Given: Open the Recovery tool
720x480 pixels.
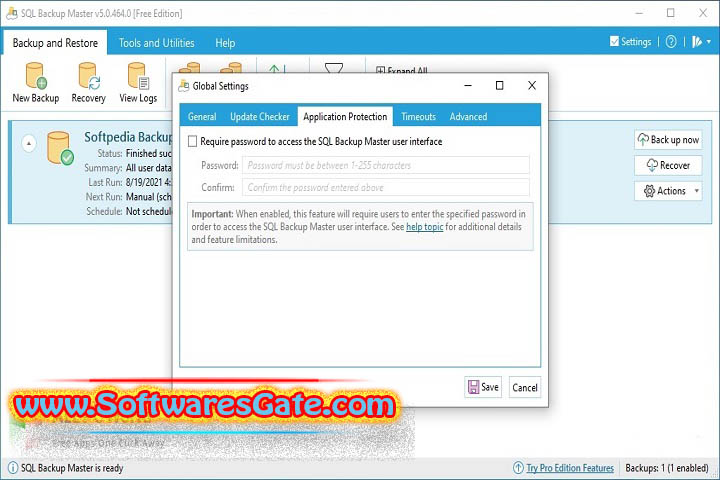Looking at the screenshot, I should point(88,83).
